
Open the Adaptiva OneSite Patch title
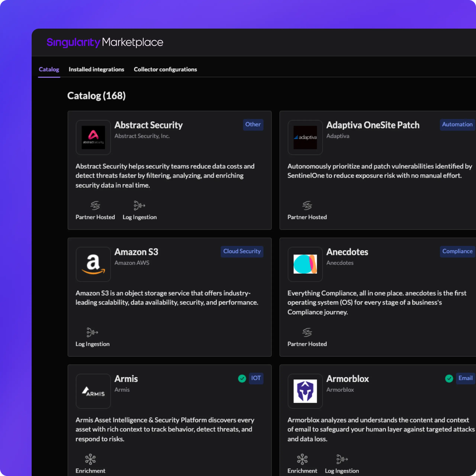click(373, 125)
